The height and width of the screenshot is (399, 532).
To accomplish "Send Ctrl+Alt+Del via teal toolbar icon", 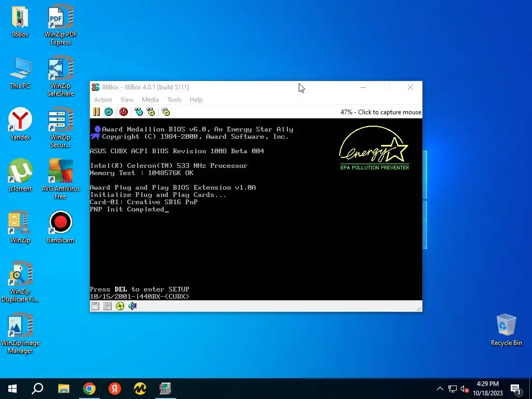I will 139,112.
